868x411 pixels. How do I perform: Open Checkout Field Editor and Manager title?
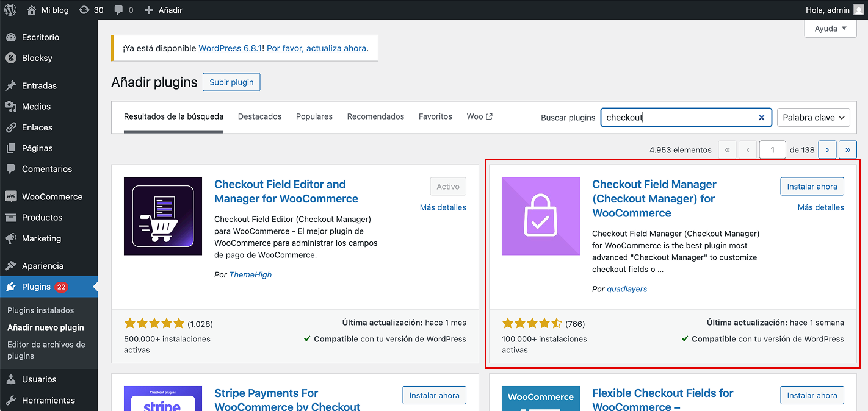pos(286,191)
